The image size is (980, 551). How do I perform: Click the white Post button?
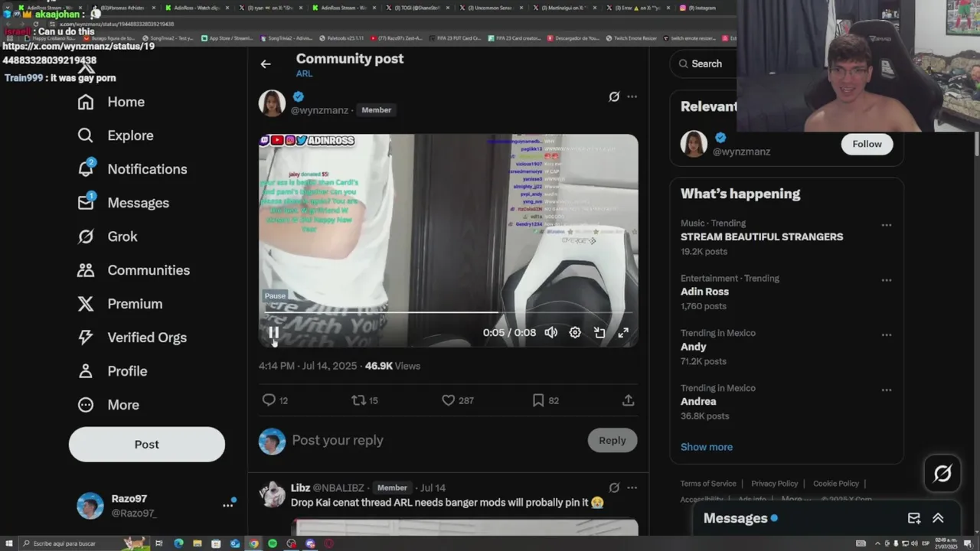tap(147, 445)
